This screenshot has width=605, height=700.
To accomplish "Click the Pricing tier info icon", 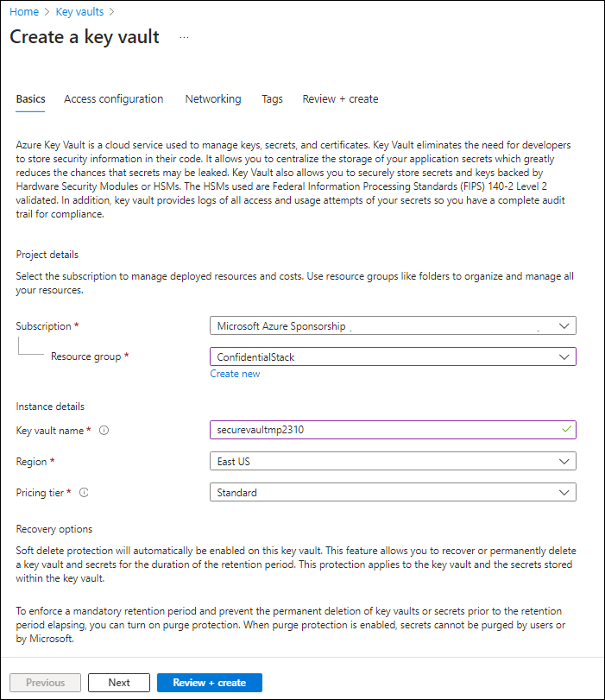I will click(x=83, y=492).
